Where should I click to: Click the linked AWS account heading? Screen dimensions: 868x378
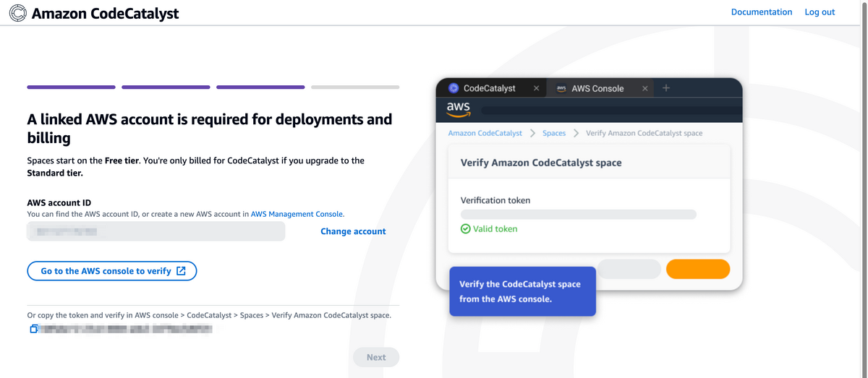click(x=210, y=129)
